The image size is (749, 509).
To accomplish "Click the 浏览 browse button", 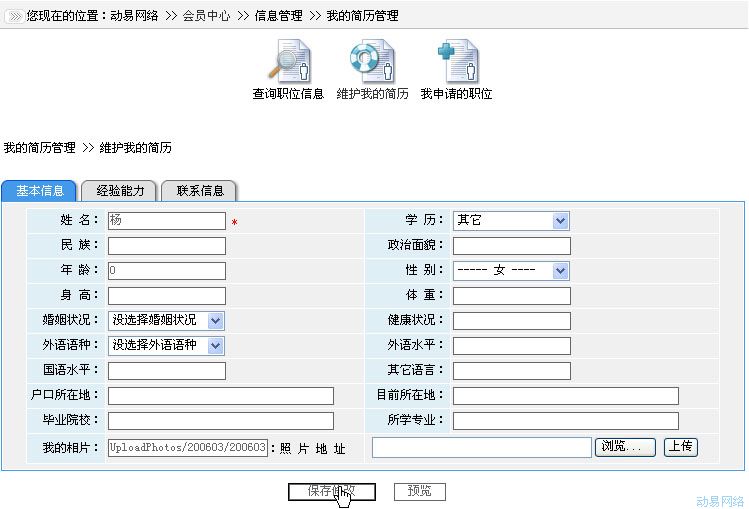I will coord(626,447).
